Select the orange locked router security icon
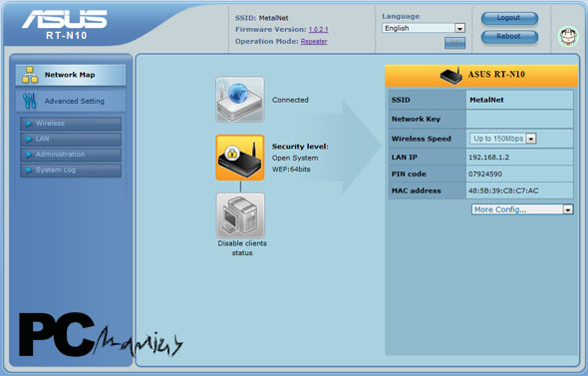 [240, 158]
